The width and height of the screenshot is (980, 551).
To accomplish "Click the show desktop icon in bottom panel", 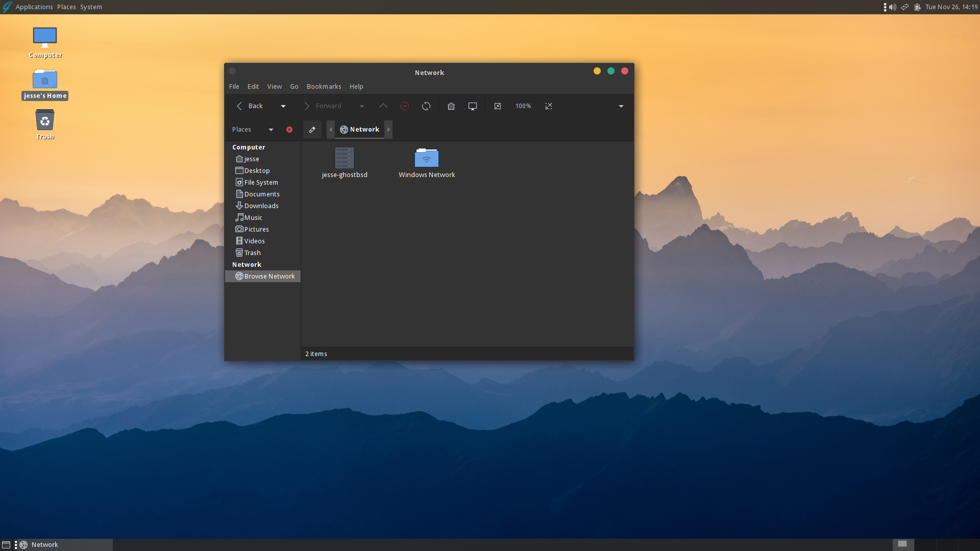I will [x=6, y=545].
